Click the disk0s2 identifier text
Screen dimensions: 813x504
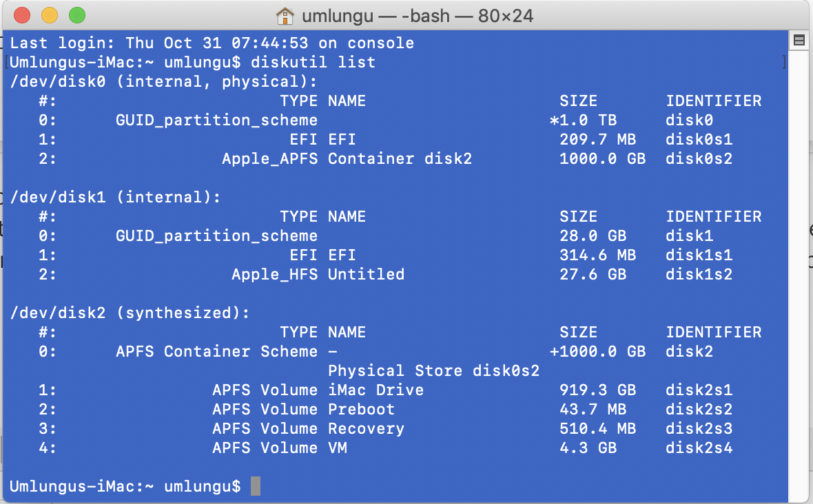point(699,159)
